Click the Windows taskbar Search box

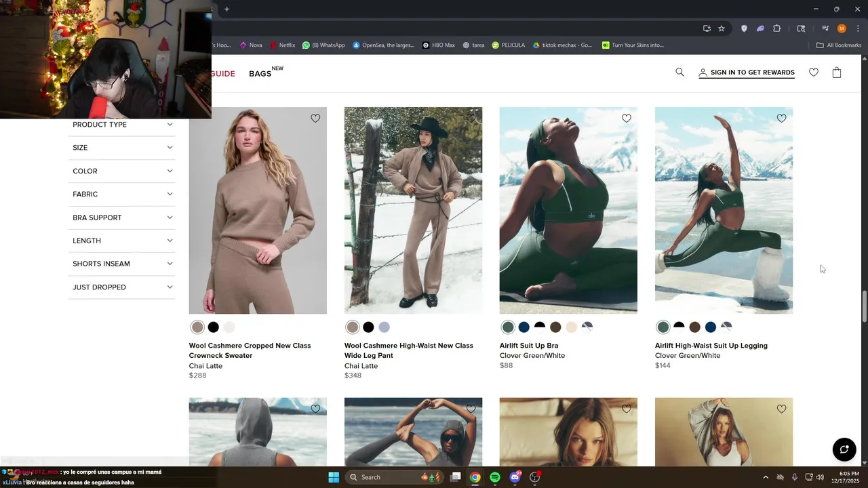(x=395, y=477)
